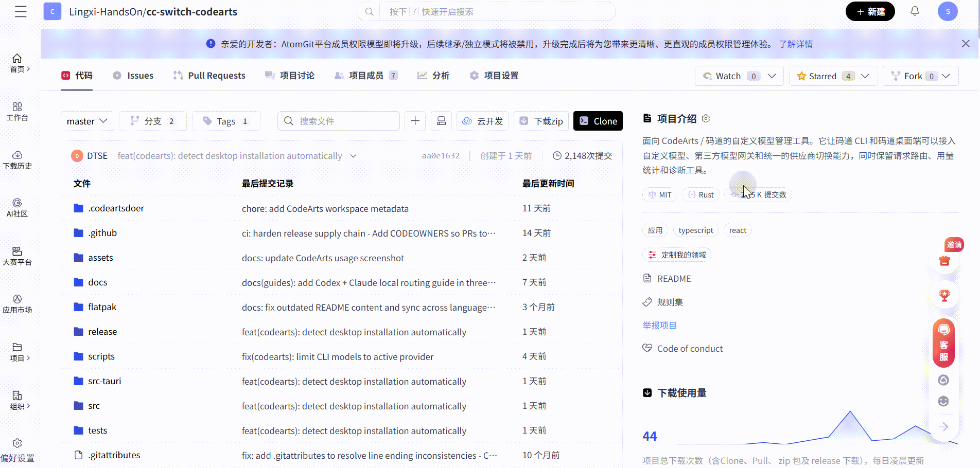Open AI社区 in the sidebar

click(17, 208)
